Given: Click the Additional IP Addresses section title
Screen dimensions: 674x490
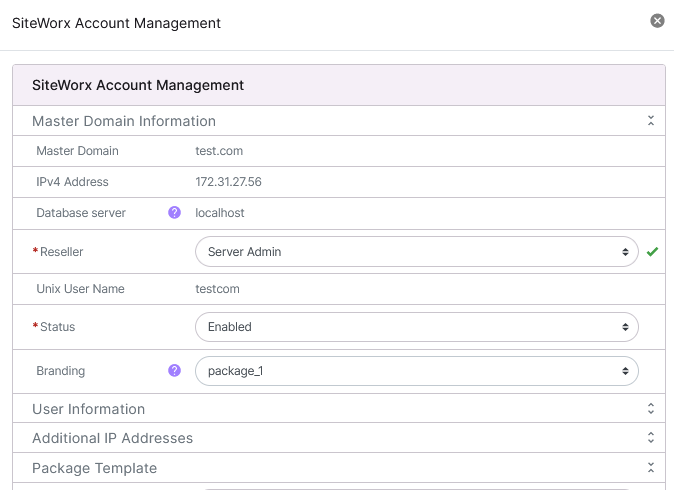Looking at the screenshot, I should (x=112, y=438).
